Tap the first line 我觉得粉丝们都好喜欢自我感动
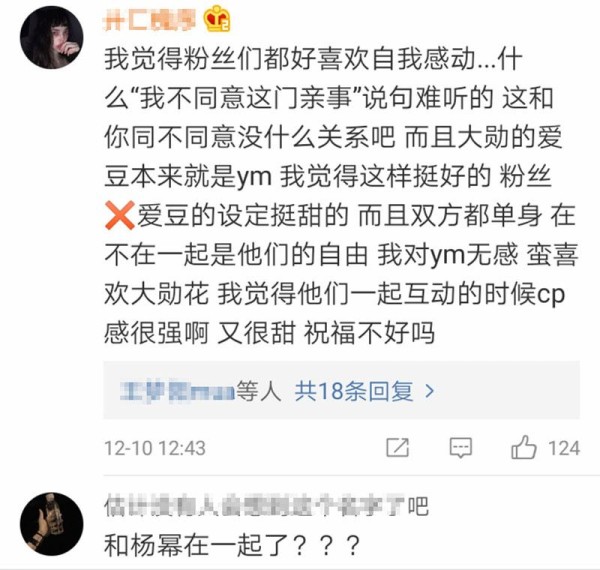 pyautogui.click(x=290, y=59)
